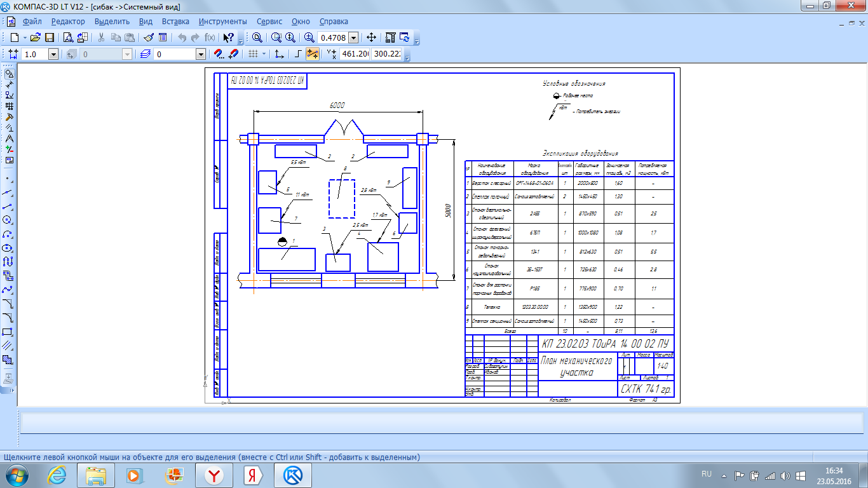
Task: Activate the What's This help pointer
Action: click(229, 37)
